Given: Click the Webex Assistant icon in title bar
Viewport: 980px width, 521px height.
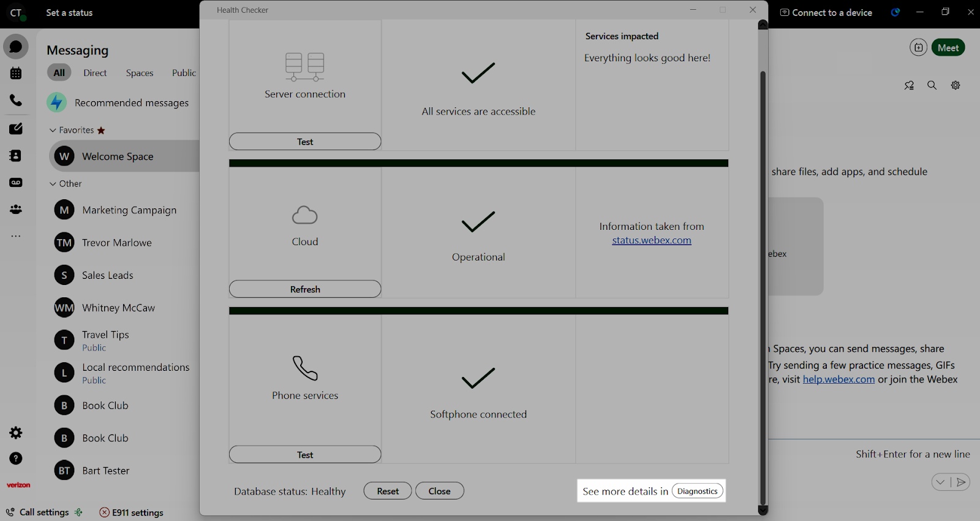Looking at the screenshot, I should pos(895,12).
